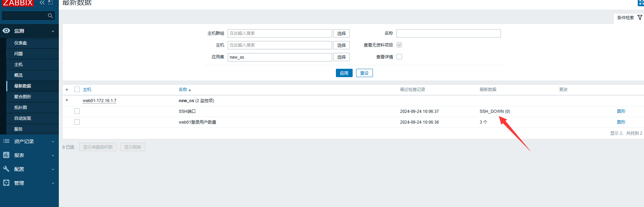Viewport: 644px width, 207px height.
Task: Click timestamp 2024-09-24 10:06:36
Action: (x=419, y=122)
